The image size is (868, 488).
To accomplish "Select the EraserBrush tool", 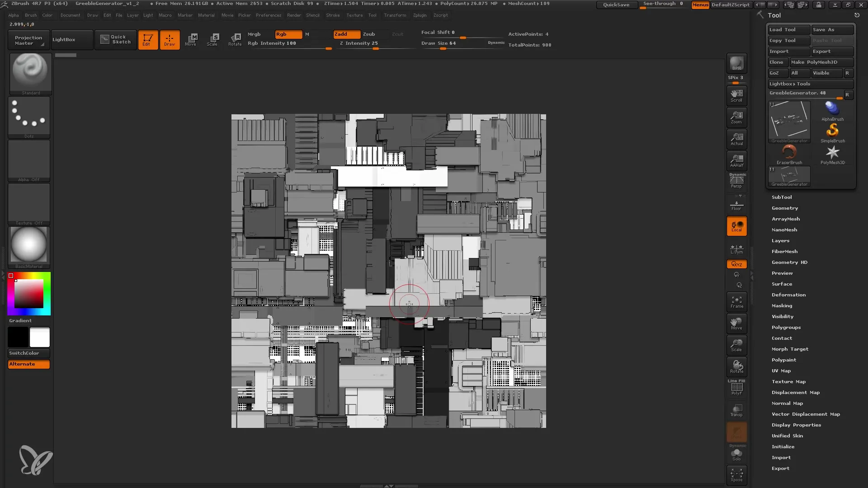I will [x=789, y=154].
